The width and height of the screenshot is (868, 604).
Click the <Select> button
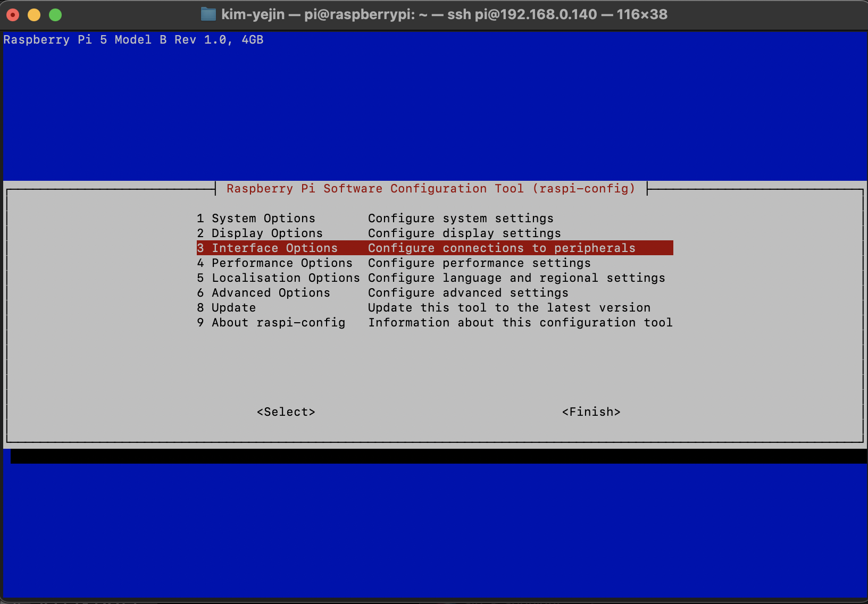click(x=286, y=412)
